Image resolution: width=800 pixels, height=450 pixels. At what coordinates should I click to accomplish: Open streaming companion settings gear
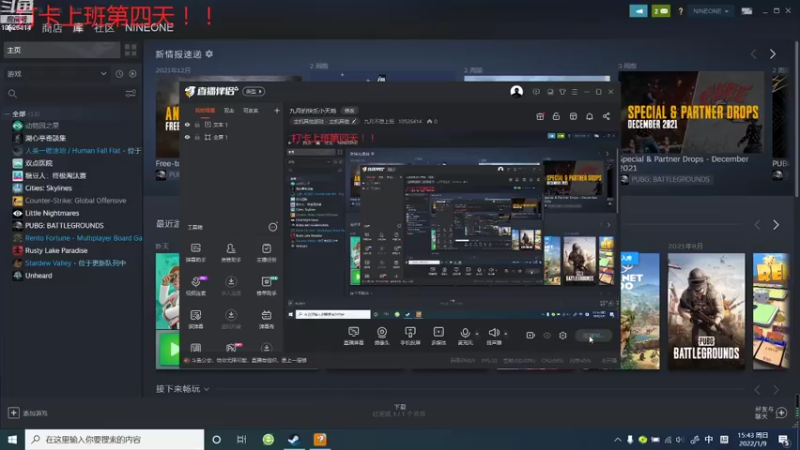[563, 335]
